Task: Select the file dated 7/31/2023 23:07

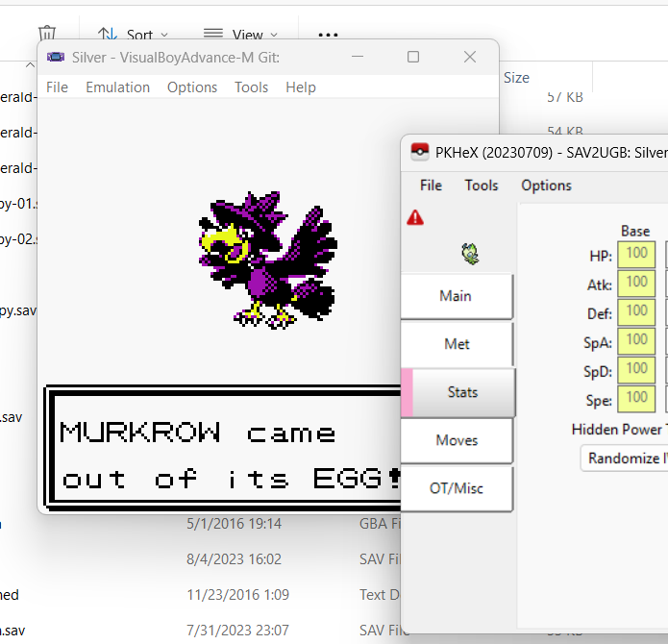Action: (237, 630)
